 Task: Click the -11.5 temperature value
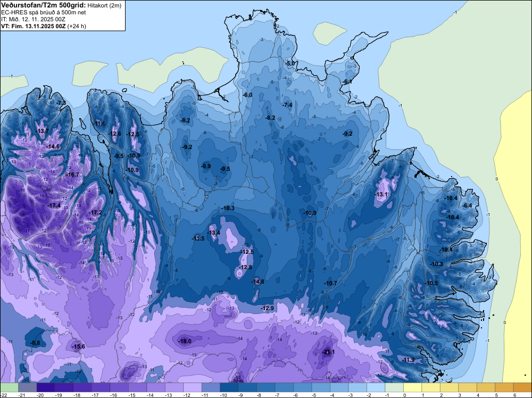(198, 238)
